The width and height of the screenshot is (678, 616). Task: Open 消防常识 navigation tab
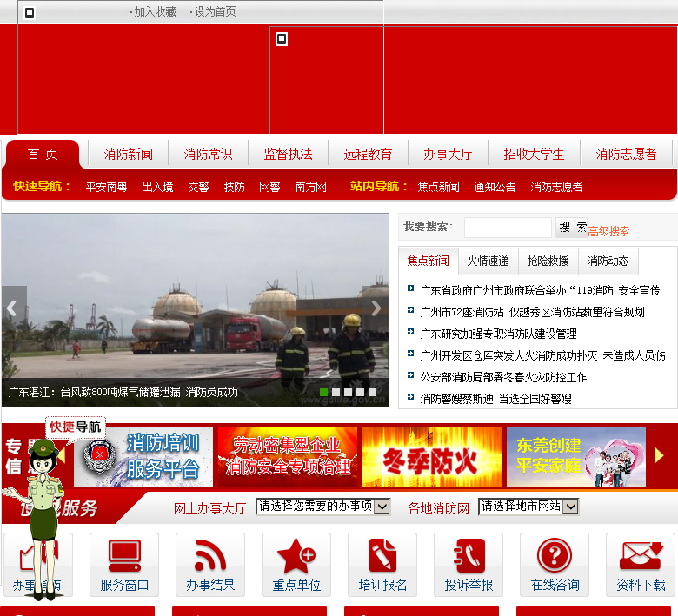[x=208, y=154]
